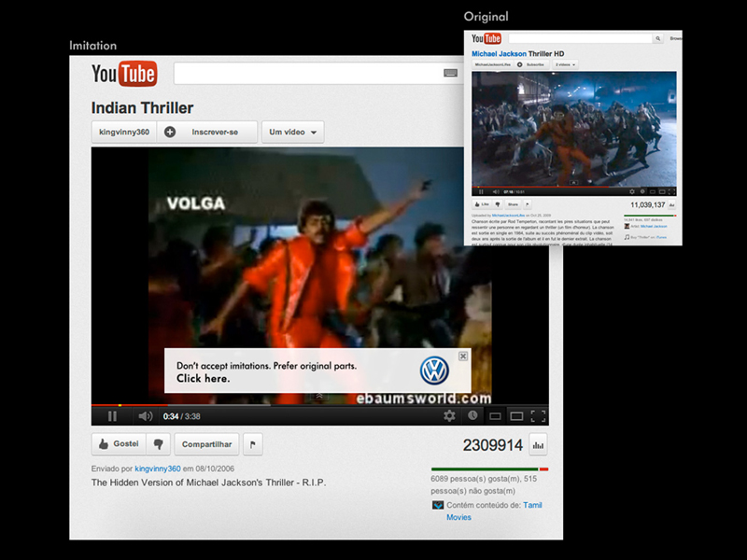Switch Imitation player to small size
The height and width of the screenshot is (560, 747).
pyautogui.click(x=495, y=416)
